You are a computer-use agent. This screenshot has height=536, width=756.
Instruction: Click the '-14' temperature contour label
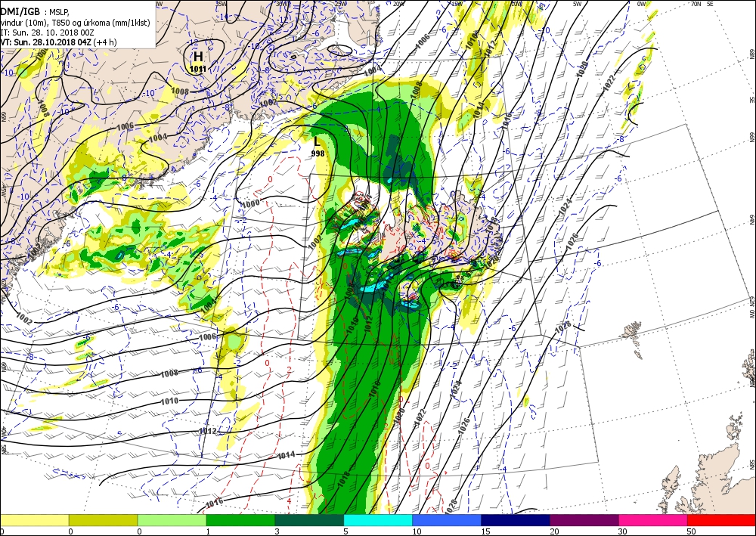coord(222,17)
